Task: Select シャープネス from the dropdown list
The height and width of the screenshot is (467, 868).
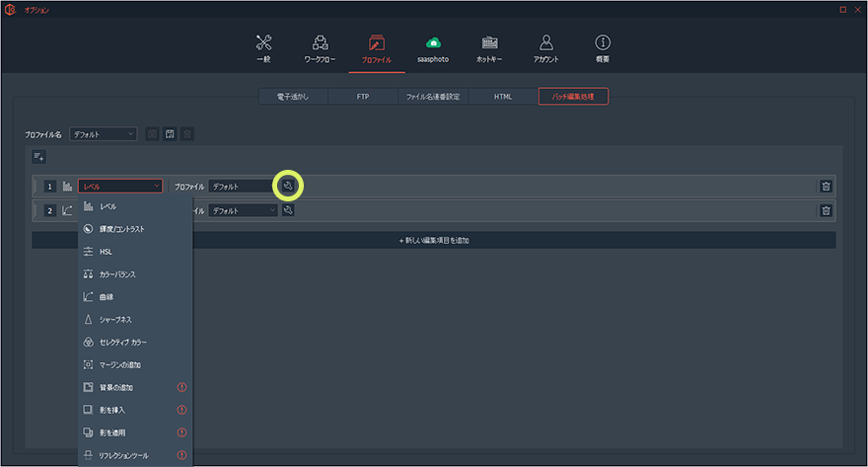Action: tap(115, 320)
